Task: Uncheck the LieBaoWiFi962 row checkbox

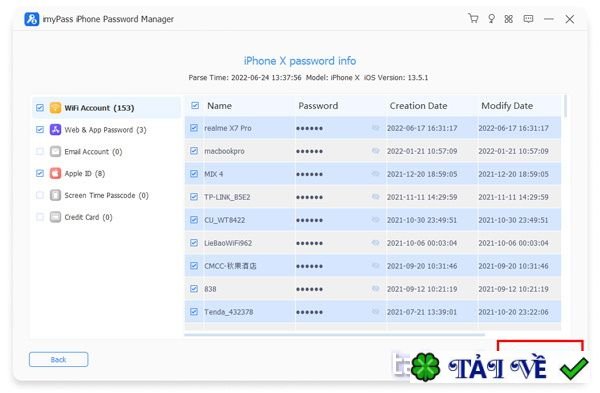Action: pos(194,243)
